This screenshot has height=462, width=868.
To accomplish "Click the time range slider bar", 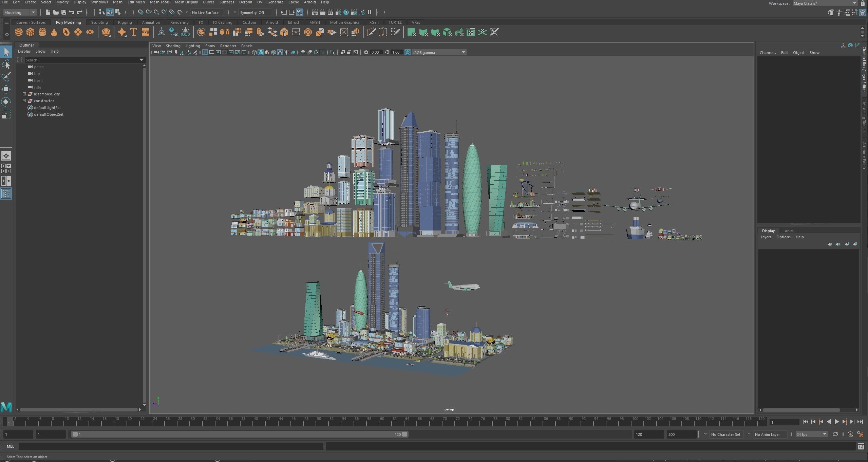I will coord(240,435).
